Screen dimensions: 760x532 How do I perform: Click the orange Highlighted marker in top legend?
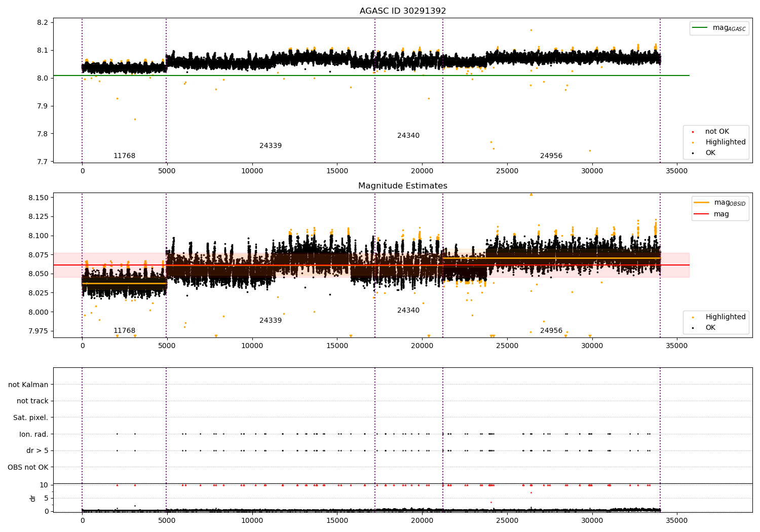click(x=693, y=142)
